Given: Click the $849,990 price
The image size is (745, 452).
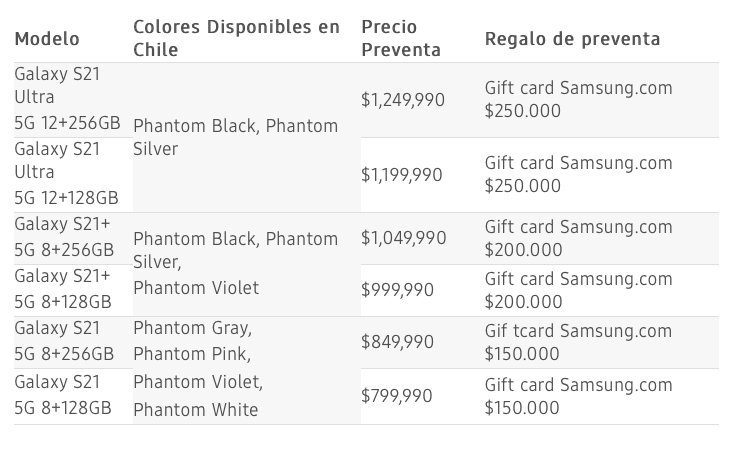Looking at the screenshot, I should 397,342.
